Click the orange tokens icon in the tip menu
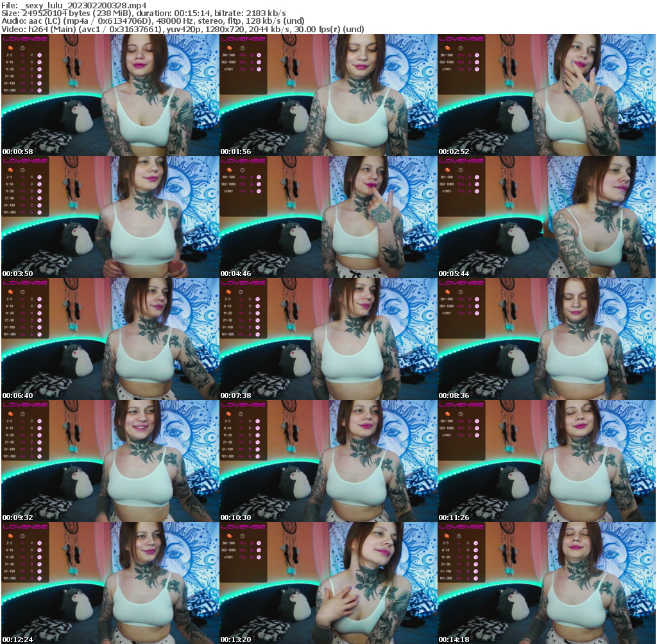657x644 pixels. (x=10, y=48)
